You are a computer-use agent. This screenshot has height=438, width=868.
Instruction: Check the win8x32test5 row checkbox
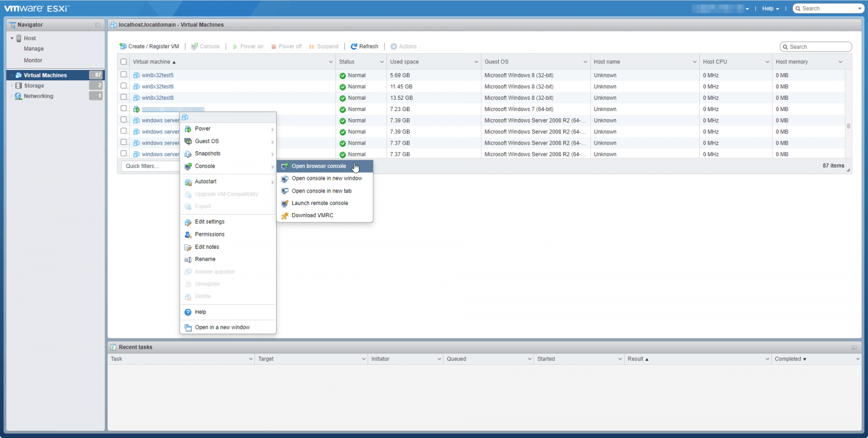click(x=124, y=75)
